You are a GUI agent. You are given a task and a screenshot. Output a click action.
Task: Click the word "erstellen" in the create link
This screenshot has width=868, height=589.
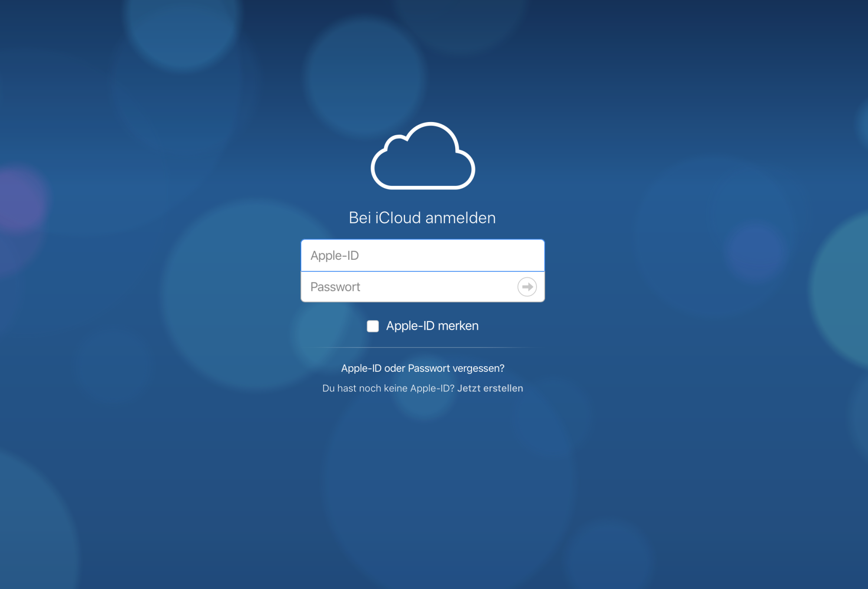(x=503, y=388)
